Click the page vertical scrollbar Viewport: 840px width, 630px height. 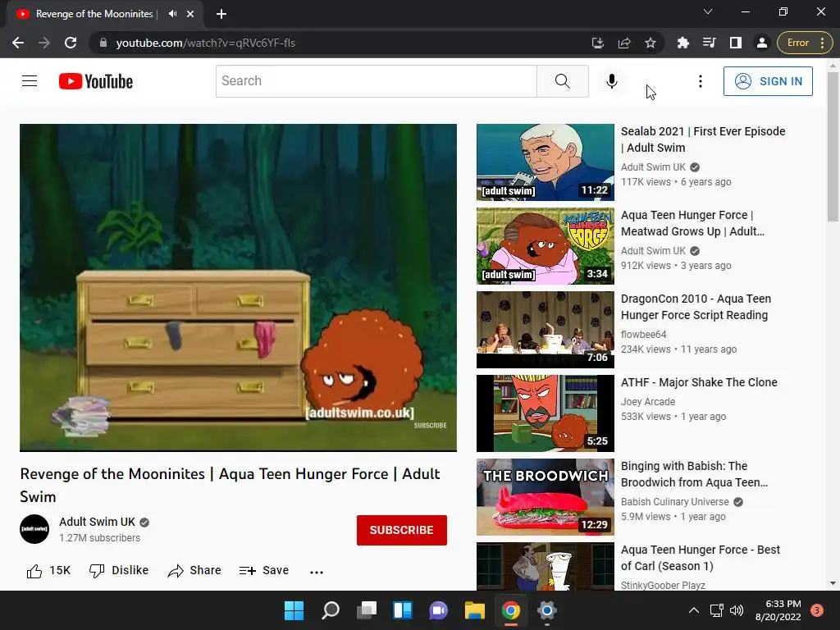tap(833, 146)
